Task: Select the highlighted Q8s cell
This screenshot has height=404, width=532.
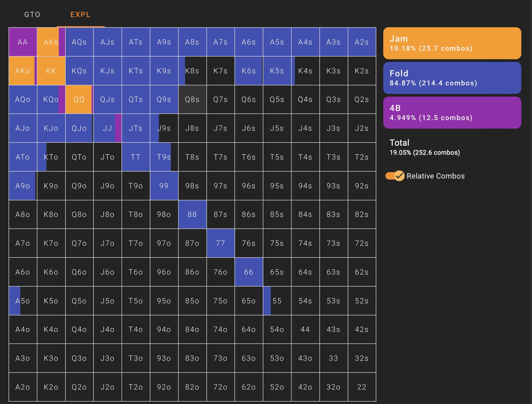Action: pos(192,100)
